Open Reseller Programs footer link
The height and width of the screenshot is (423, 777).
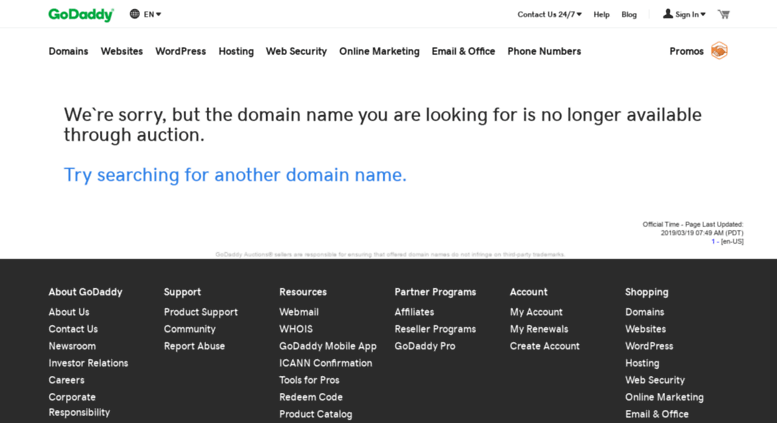(x=435, y=329)
